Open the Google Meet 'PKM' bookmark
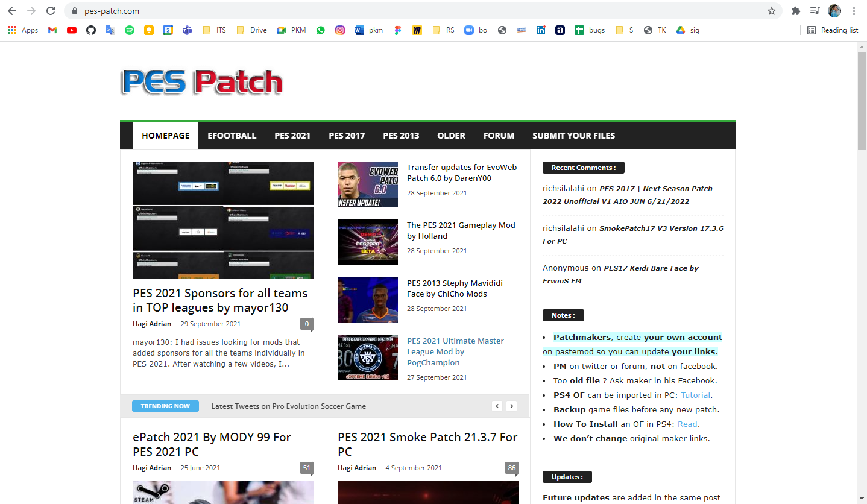 [292, 30]
